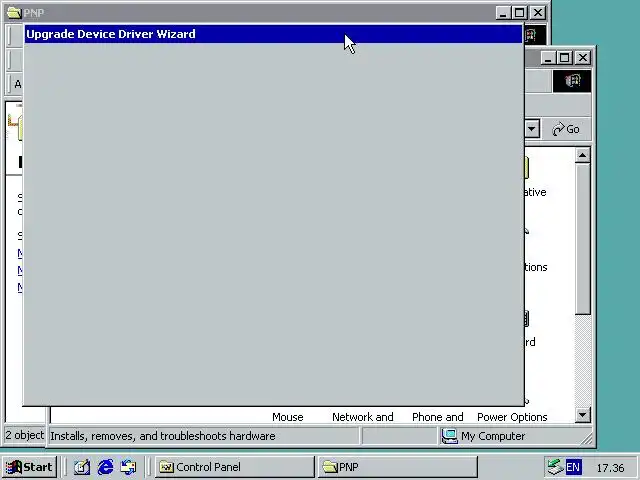Minimize the Control Panel window
The height and width of the screenshot is (480, 640).
[x=548, y=58]
